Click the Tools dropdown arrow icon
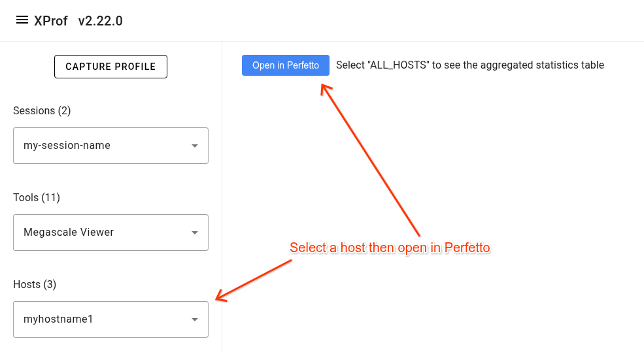This screenshot has height=354, width=644. (x=194, y=233)
